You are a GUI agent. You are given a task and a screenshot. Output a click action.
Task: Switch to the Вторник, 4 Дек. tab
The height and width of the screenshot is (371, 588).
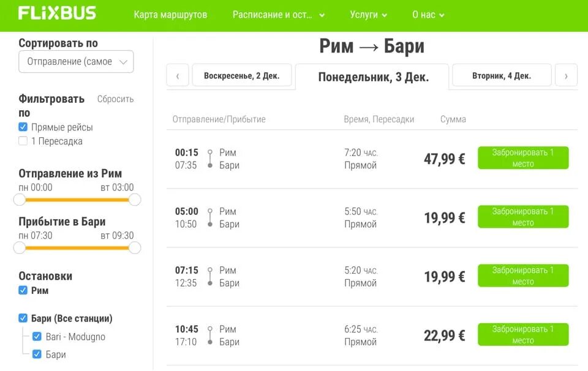click(502, 76)
